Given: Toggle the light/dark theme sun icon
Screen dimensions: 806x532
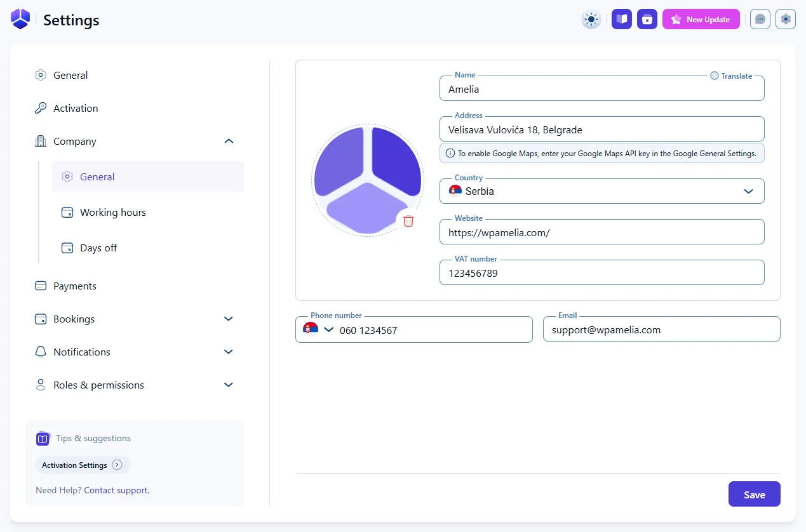Looking at the screenshot, I should (x=591, y=19).
